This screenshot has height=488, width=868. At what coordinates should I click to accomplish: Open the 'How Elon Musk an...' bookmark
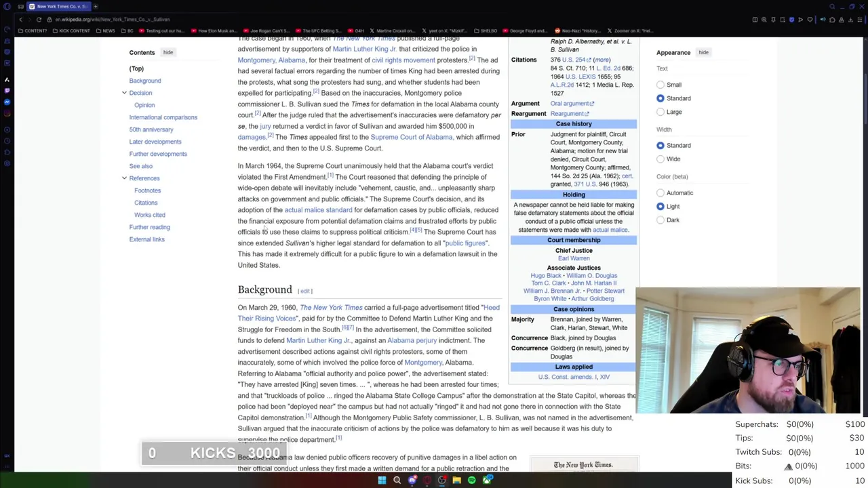point(214,30)
